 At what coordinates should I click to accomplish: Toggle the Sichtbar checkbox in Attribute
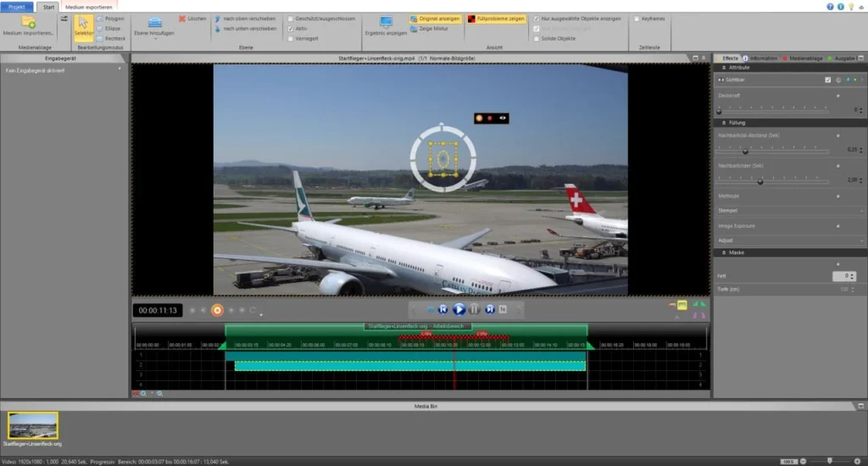828,80
